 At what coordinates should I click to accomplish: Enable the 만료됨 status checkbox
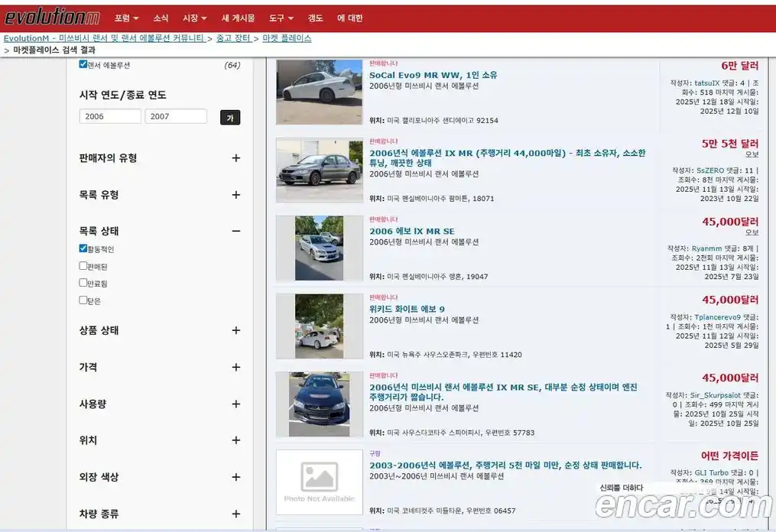[x=83, y=283]
